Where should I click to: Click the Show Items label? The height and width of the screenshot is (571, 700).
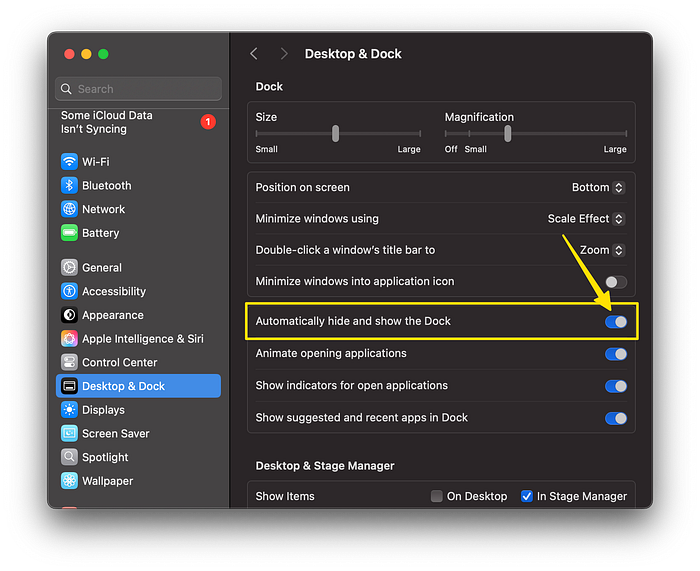pyautogui.click(x=285, y=496)
